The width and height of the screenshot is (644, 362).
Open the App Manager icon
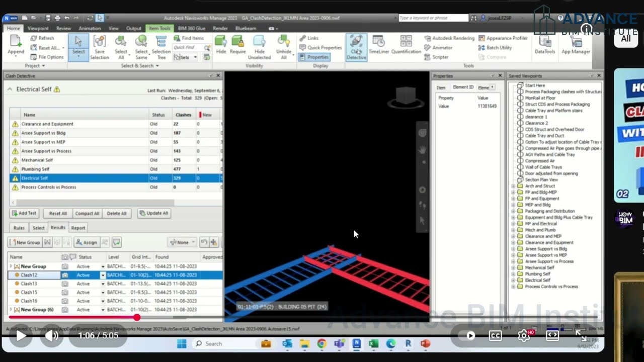(x=576, y=42)
